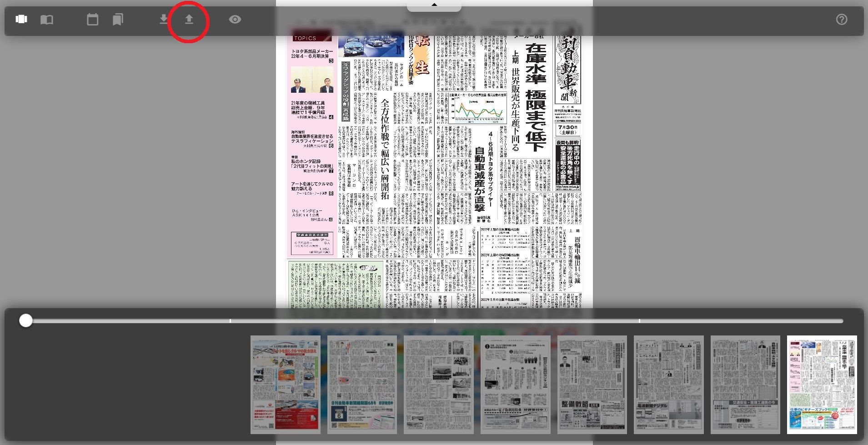Screen dimensions: 868x445
Task: Click the upload arrow icon circled in red
Action: pyautogui.click(x=189, y=20)
